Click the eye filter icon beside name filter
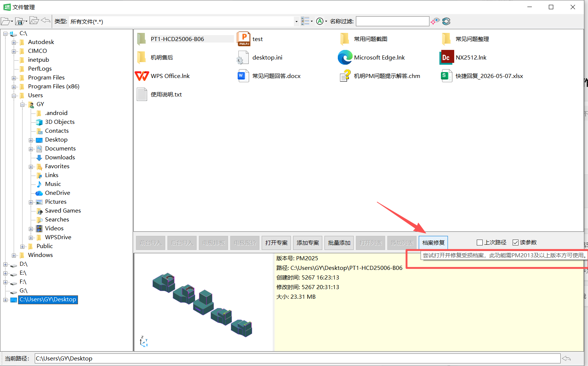The width and height of the screenshot is (588, 366). click(435, 21)
